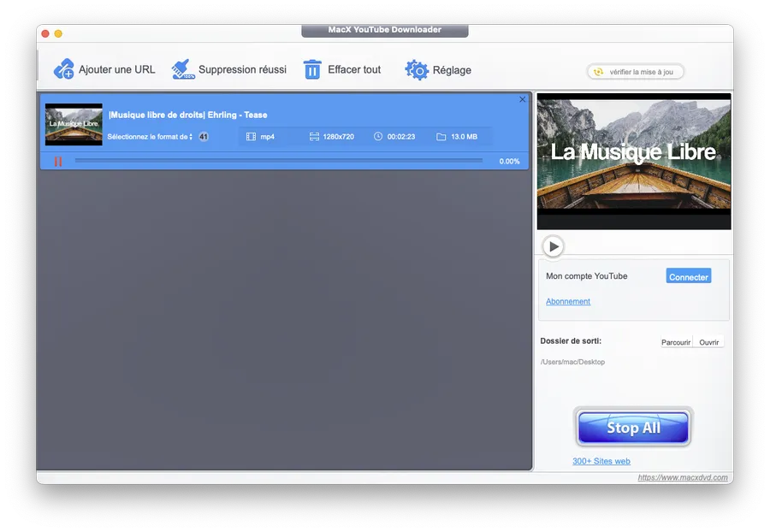Click the /Users/mac/Desktop output path
Screen dimensions: 770x532
click(572, 362)
